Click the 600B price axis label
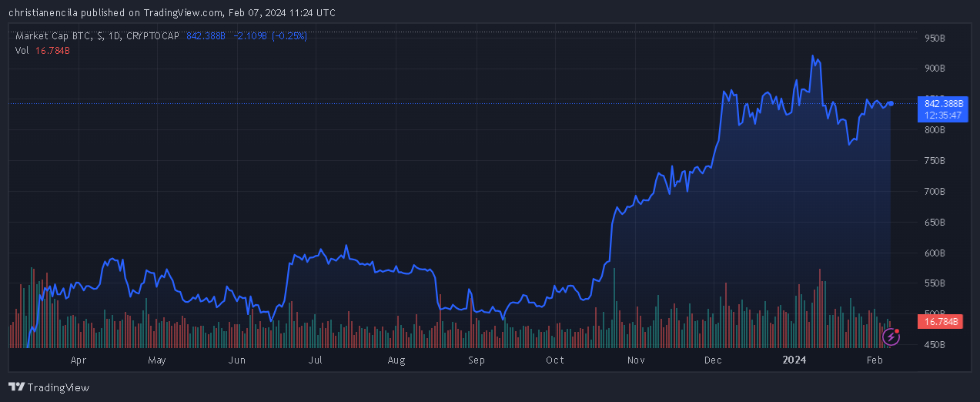 [935, 253]
